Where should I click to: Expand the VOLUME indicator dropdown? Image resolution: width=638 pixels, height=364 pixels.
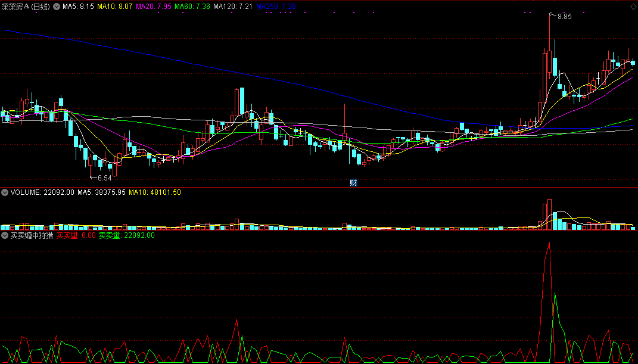click(5, 192)
